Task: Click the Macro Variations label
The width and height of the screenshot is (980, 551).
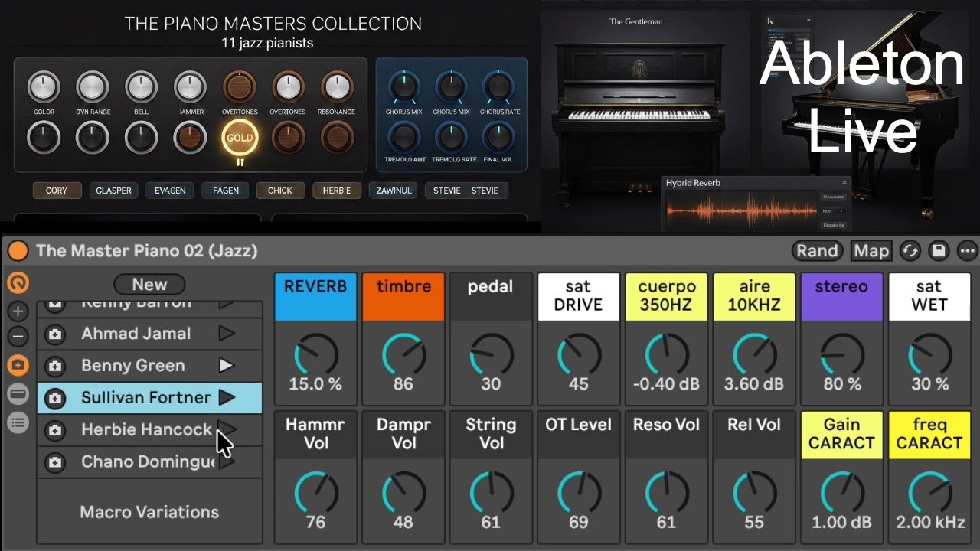Action: point(149,512)
